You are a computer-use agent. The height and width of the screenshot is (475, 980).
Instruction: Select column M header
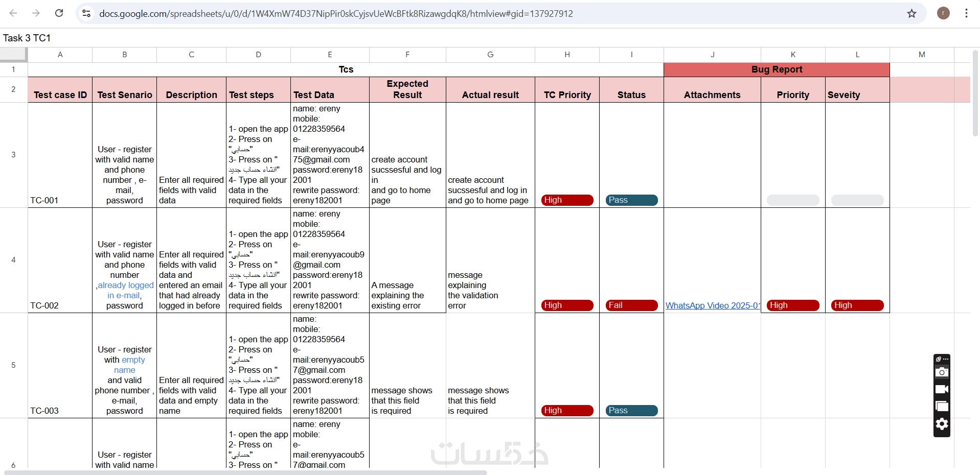coord(922,55)
